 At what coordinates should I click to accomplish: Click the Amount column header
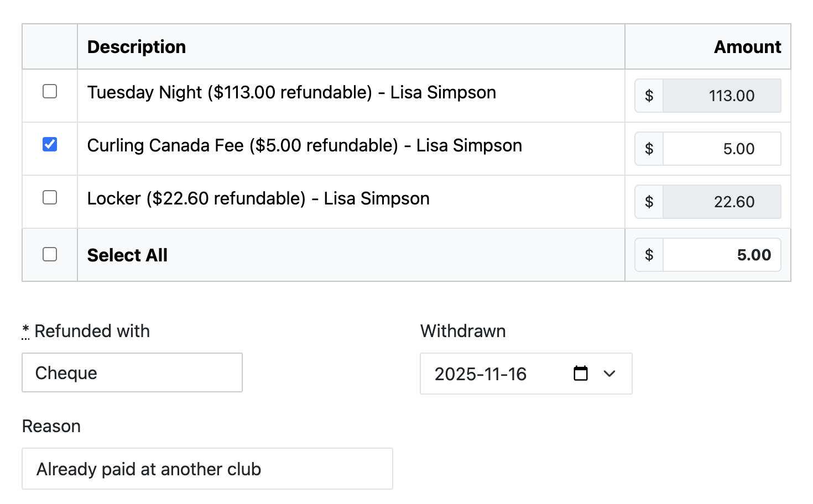[747, 46]
